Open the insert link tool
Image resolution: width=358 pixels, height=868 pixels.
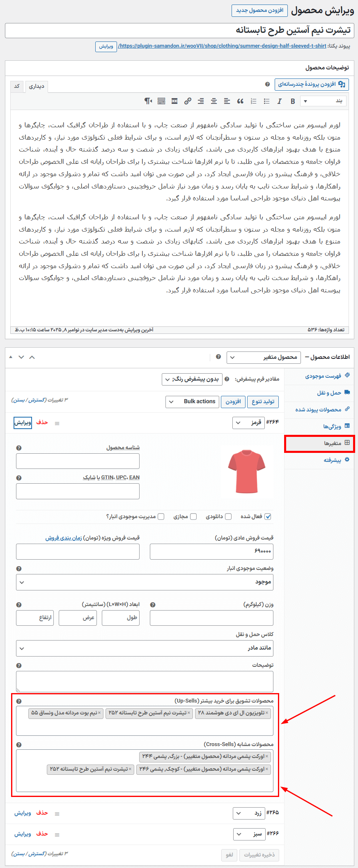(188, 101)
